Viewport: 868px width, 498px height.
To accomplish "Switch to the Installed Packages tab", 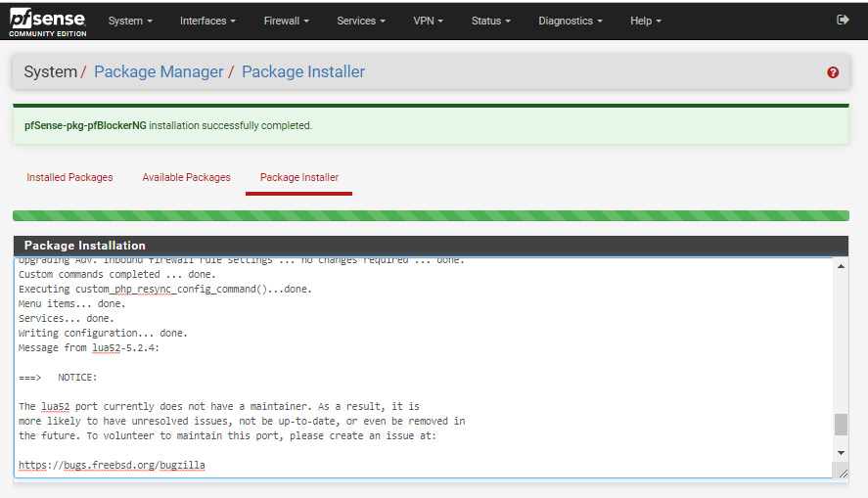I will click(69, 178).
